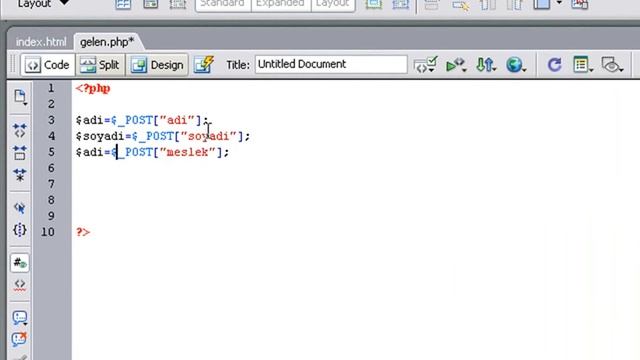This screenshot has height=360, width=640.
Task: Click the Refresh Design View icon
Action: click(x=554, y=65)
